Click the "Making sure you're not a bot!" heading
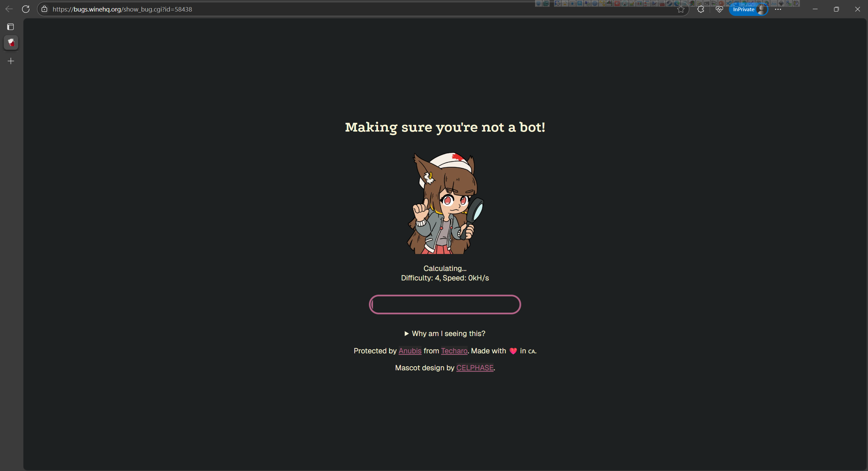The height and width of the screenshot is (471, 868). point(445,127)
